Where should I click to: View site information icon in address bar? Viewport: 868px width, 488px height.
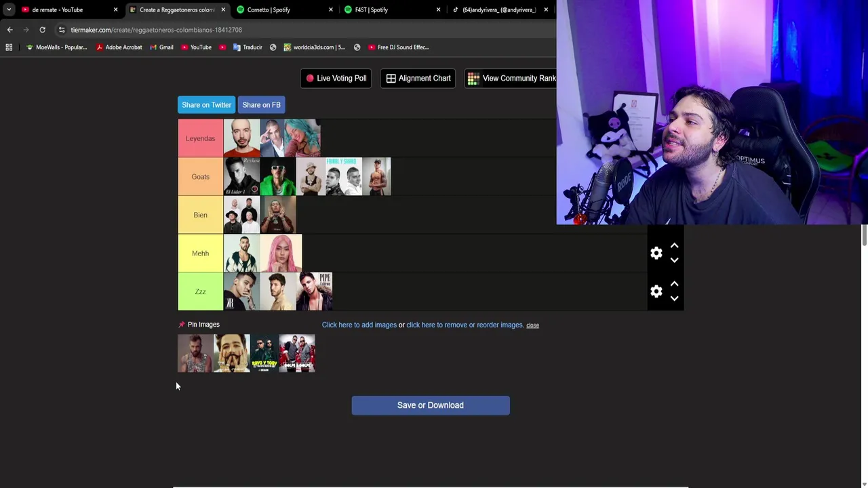[62, 30]
